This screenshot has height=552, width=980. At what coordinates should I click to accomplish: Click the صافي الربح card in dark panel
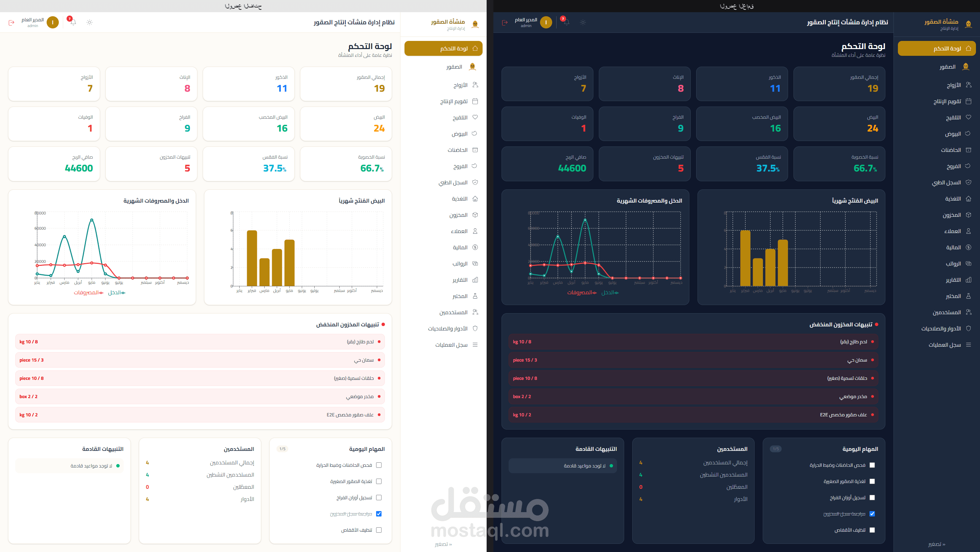click(x=547, y=164)
